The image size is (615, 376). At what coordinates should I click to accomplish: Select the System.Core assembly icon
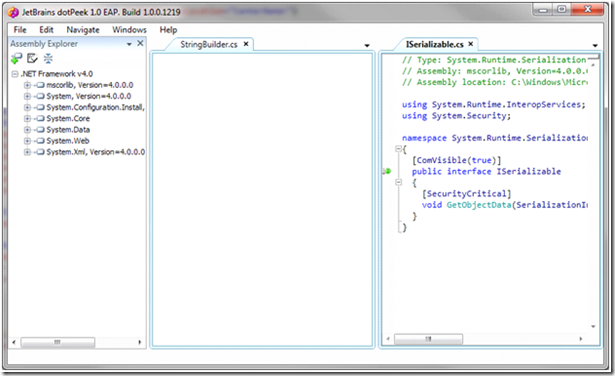(x=40, y=118)
